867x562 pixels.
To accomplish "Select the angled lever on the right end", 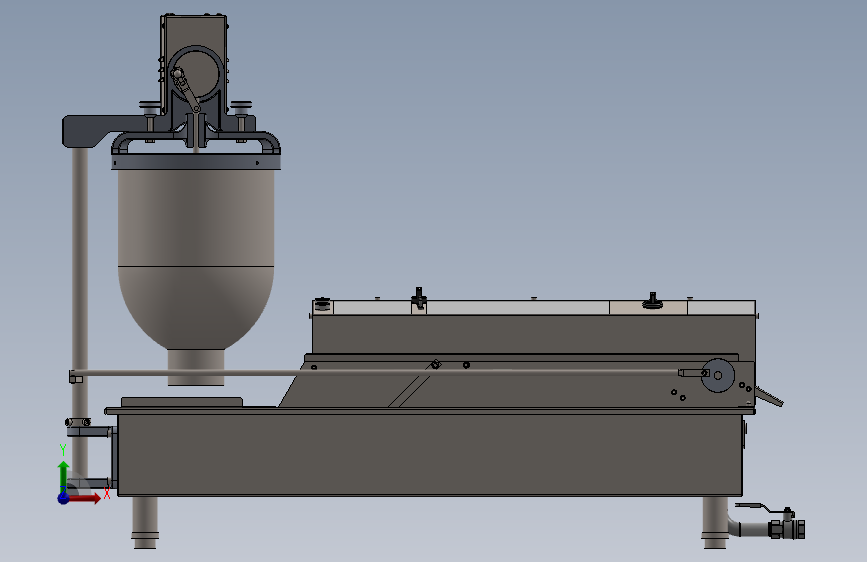I will coord(769,396).
